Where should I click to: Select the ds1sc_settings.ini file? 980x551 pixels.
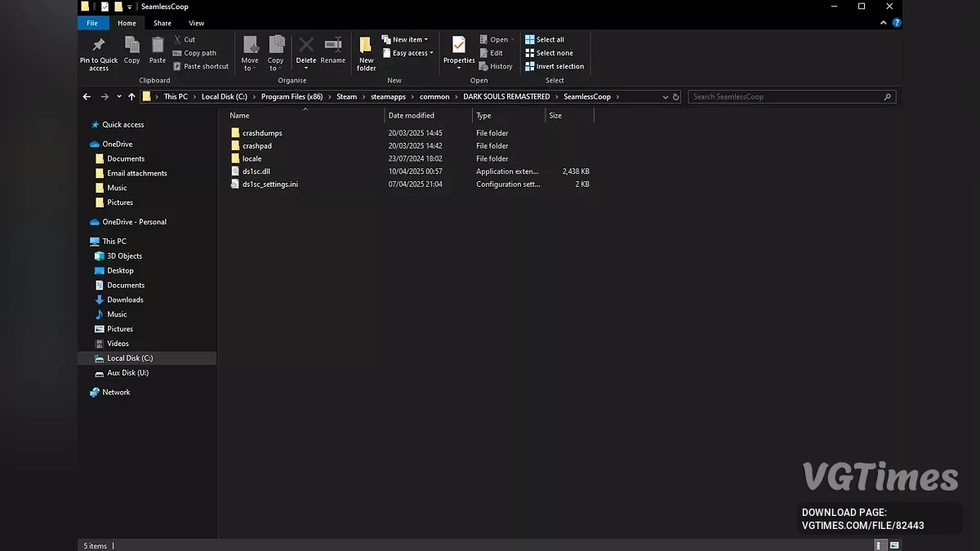point(269,184)
